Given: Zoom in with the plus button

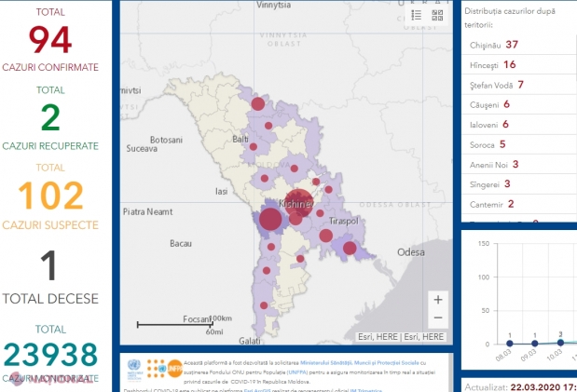Looking at the screenshot, I should pyautogui.click(x=438, y=300).
